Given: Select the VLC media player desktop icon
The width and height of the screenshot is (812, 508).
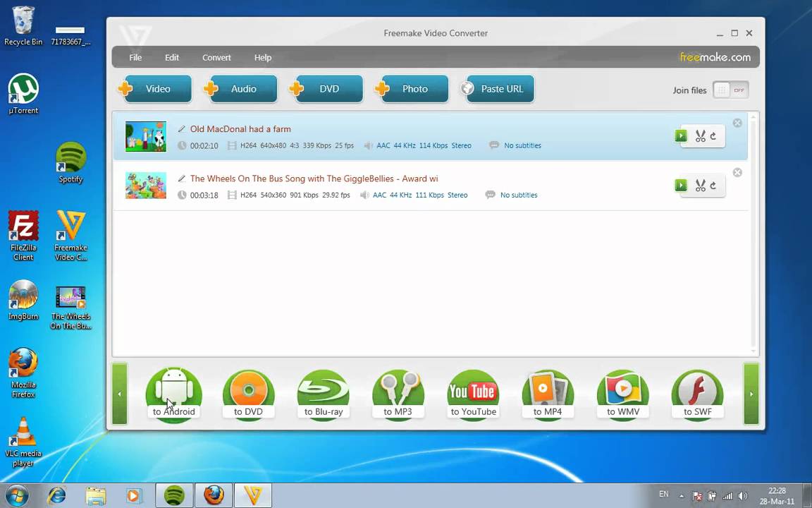Looking at the screenshot, I should coord(23,442).
